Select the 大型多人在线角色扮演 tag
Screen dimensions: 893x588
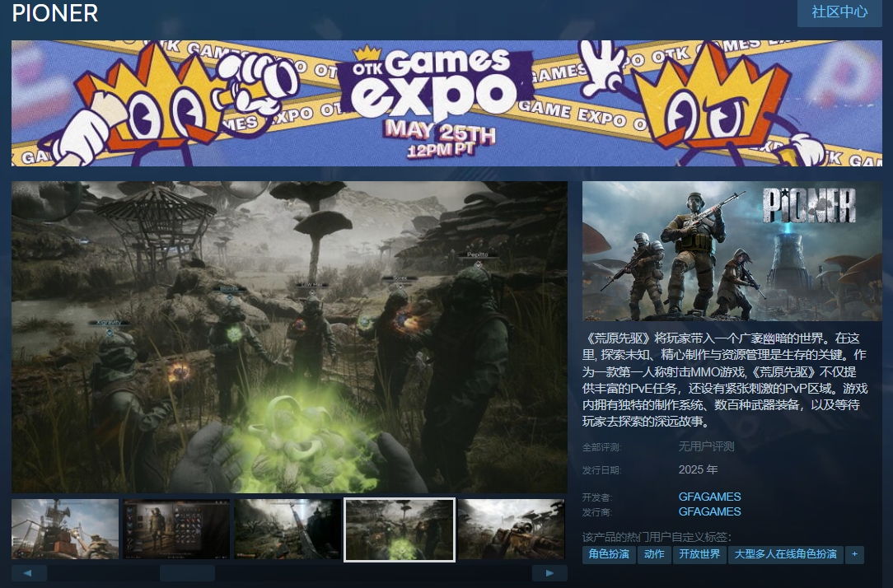(x=785, y=554)
